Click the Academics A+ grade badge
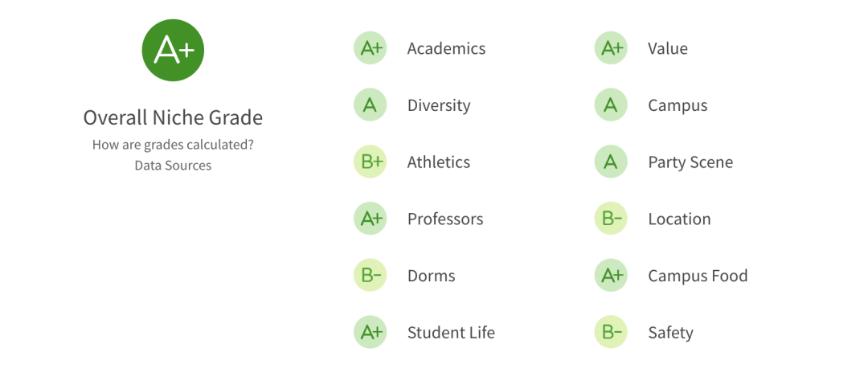 pos(371,48)
